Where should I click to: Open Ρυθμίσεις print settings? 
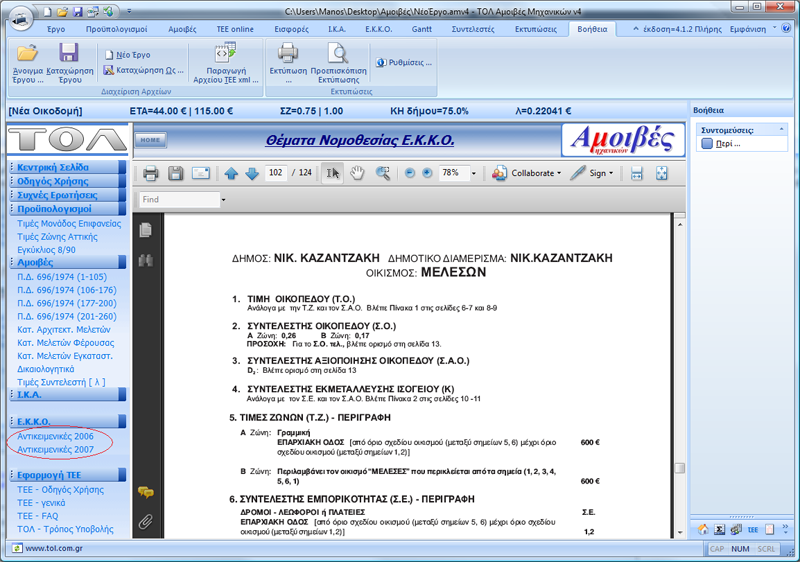(x=404, y=62)
